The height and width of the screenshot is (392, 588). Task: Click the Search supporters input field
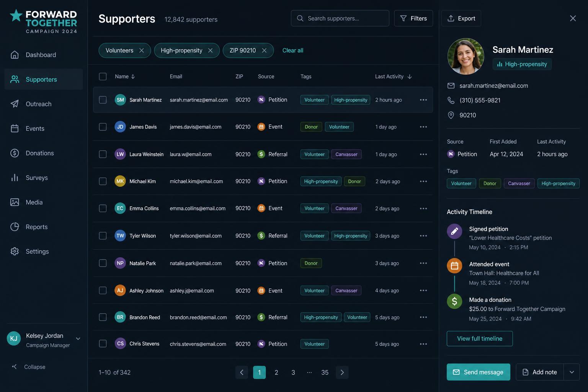coord(340,18)
